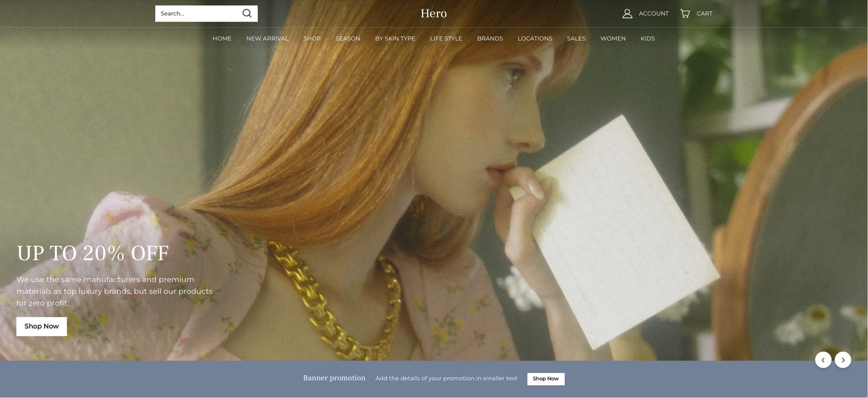Viewport: 868px width, 398px height.
Task: Open BRANDS menu item
Action: pos(490,39)
